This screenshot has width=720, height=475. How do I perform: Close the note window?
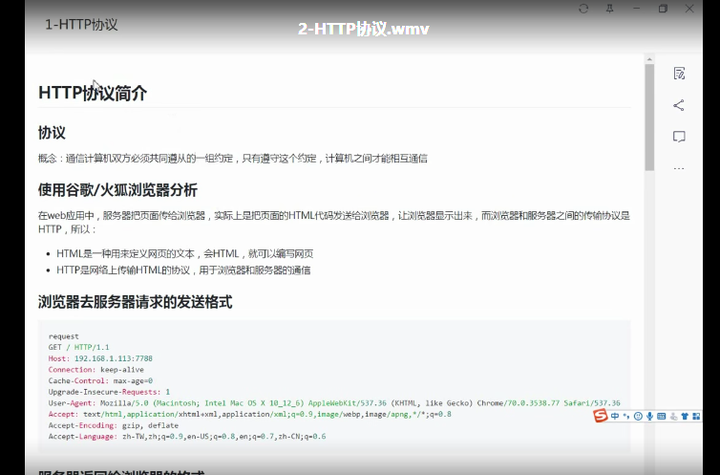[x=689, y=9]
